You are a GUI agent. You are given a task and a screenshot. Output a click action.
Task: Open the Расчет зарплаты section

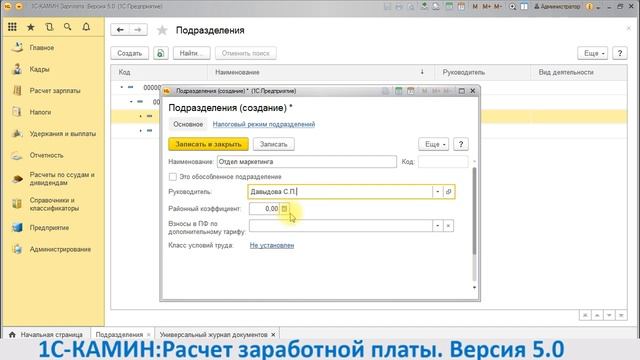tap(55, 91)
